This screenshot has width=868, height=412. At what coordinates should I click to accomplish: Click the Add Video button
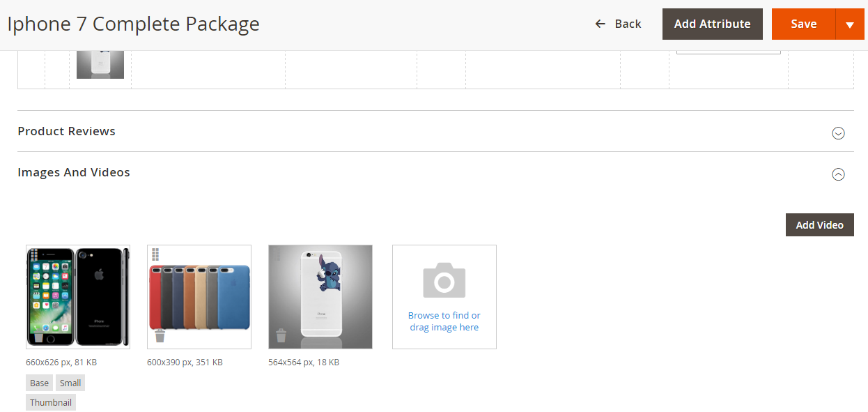(820, 225)
